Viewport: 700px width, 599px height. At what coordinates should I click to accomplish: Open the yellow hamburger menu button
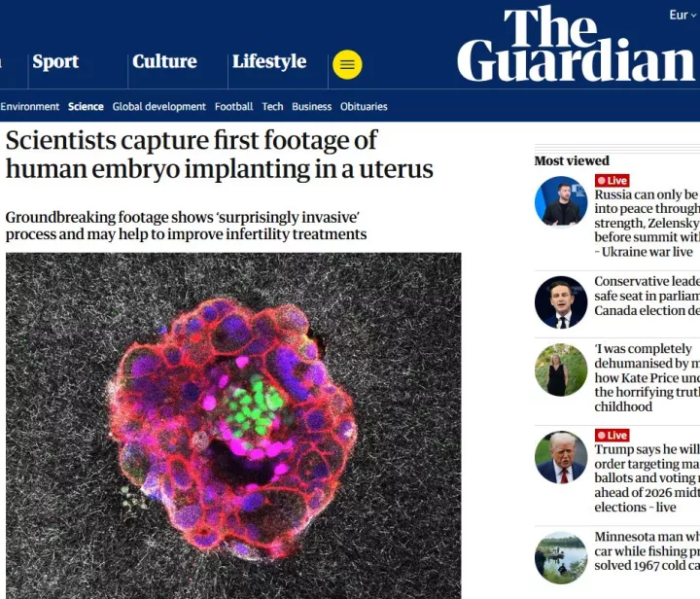[x=347, y=65]
